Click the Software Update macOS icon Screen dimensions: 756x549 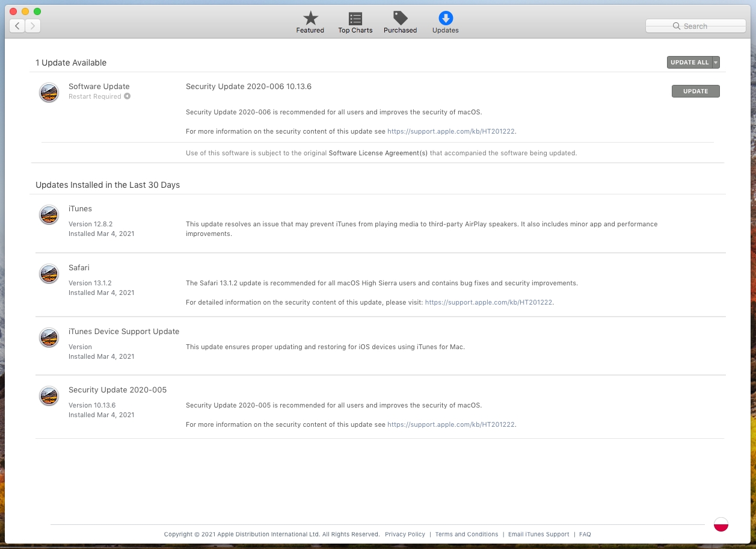[x=49, y=93]
